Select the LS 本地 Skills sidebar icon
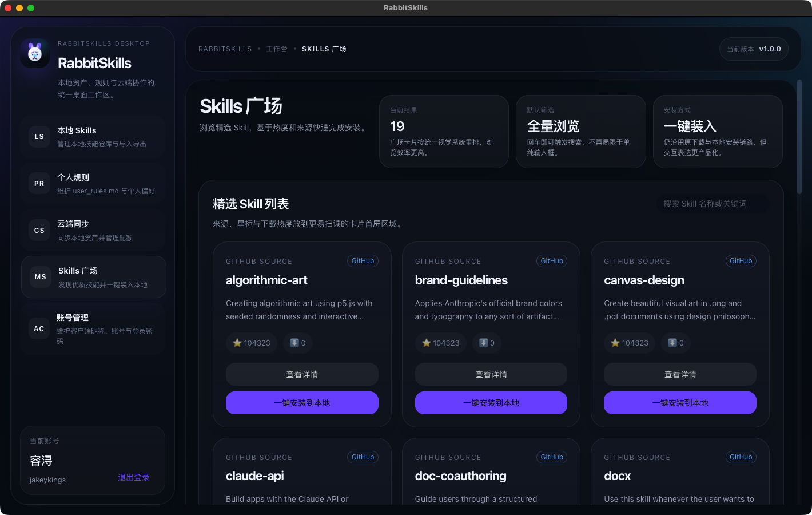Screen dimensions: 812x515 pyautogui.click(x=38, y=136)
